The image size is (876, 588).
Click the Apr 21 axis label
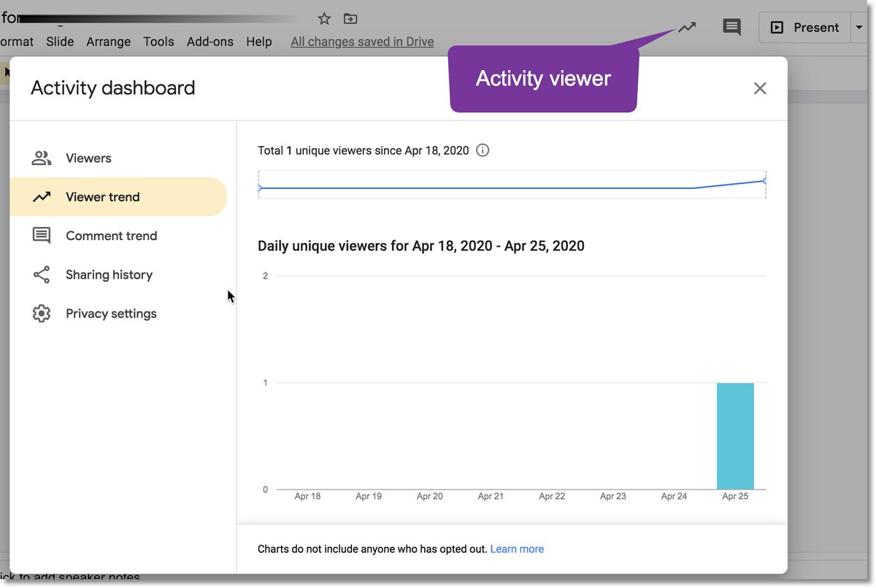[491, 496]
